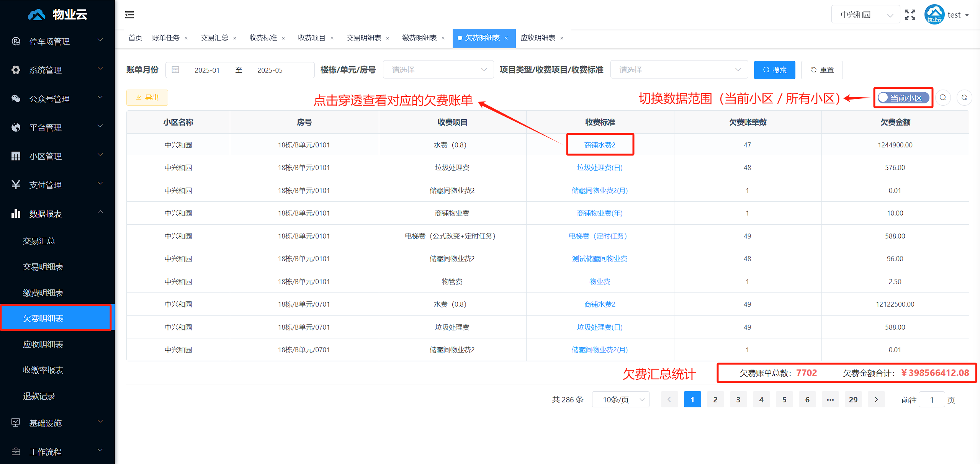Viewport: 980px width, 464px height.
Task: Click the 欠费金额 column header
Action: click(895, 122)
